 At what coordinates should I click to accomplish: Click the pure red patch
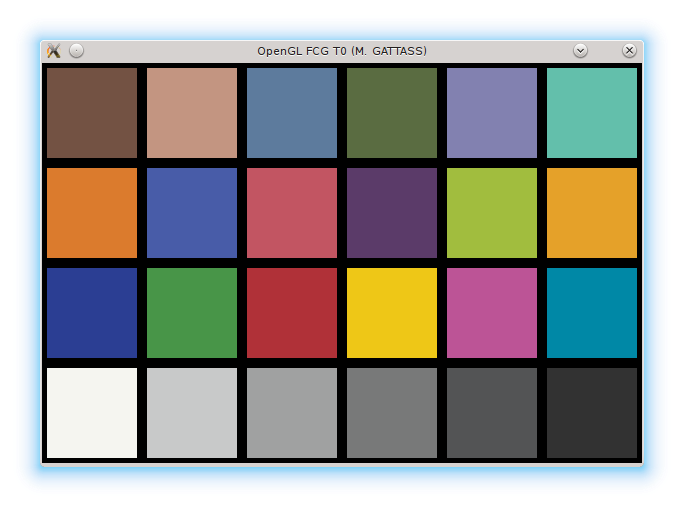292,313
